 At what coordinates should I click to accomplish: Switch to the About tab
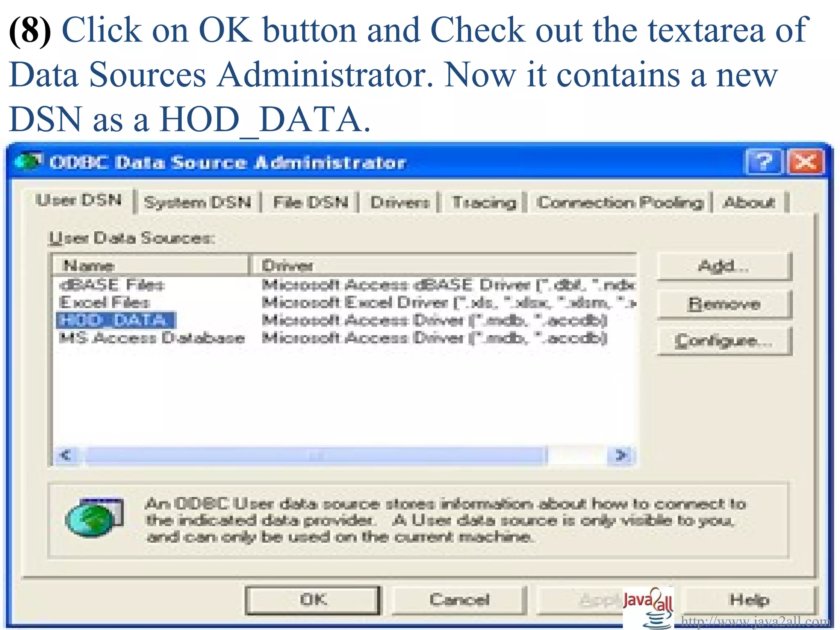(749, 203)
